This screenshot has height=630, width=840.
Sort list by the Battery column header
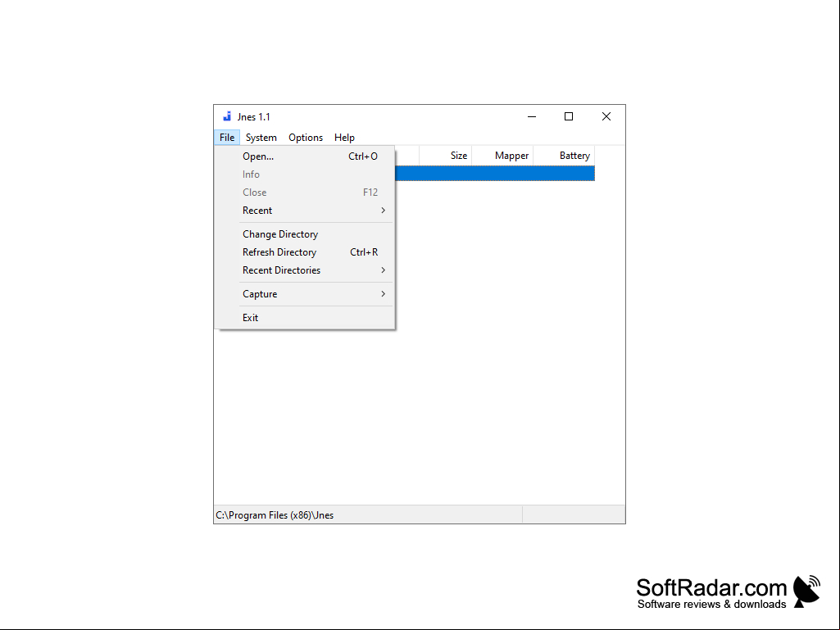pos(564,156)
